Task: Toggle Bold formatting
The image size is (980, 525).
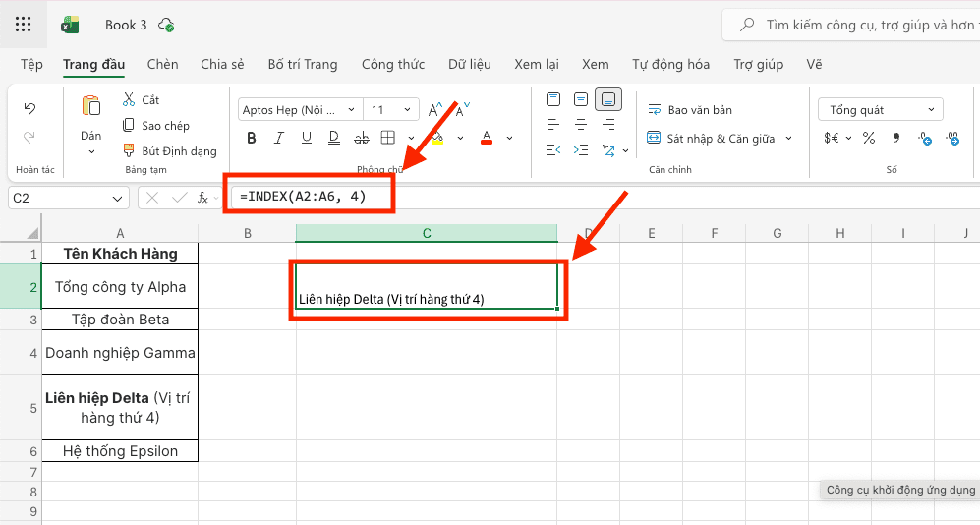Action: [x=252, y=138]
